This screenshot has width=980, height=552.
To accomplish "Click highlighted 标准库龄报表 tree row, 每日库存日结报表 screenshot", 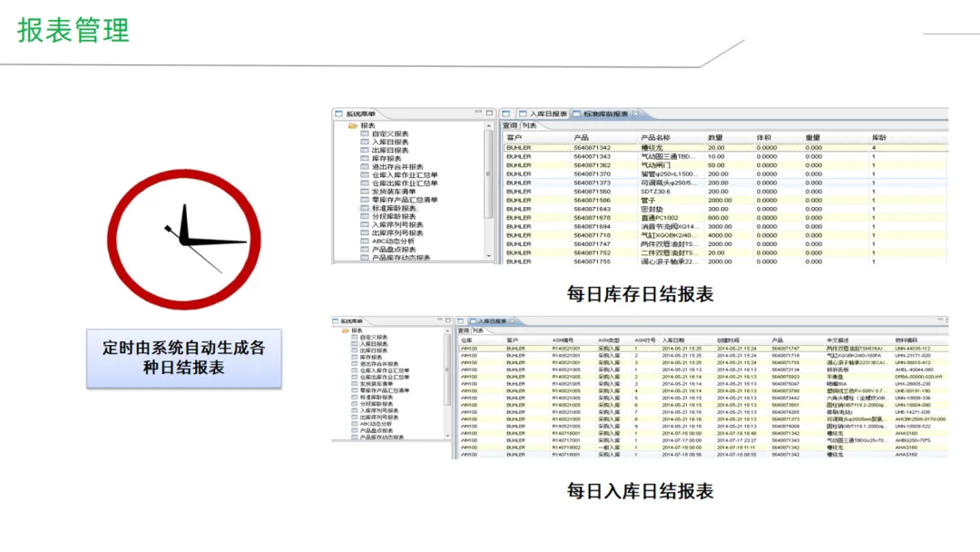I will tap(394, 208).
